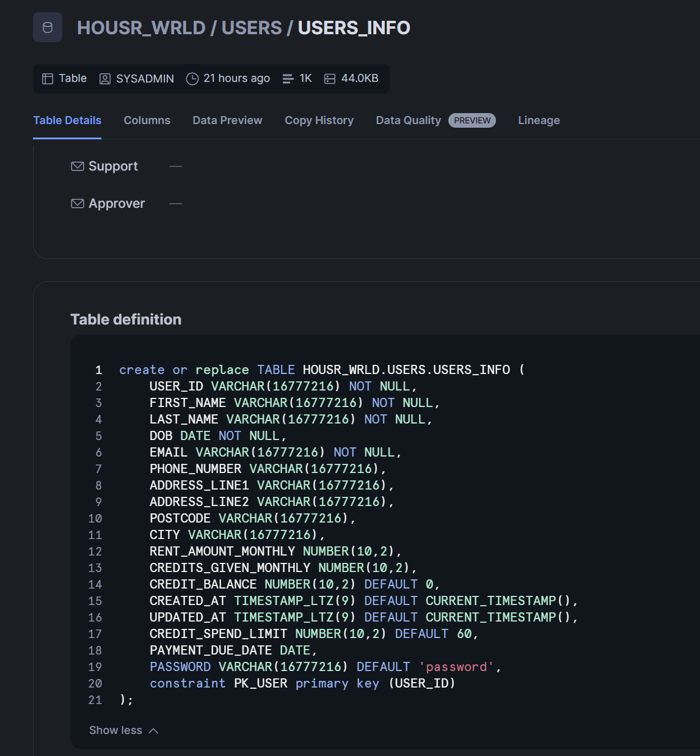The image size is (700, 756).
Task: Click the RENT_AMOUNT_MONTHLY definition line
Action: tap(275, 551)
